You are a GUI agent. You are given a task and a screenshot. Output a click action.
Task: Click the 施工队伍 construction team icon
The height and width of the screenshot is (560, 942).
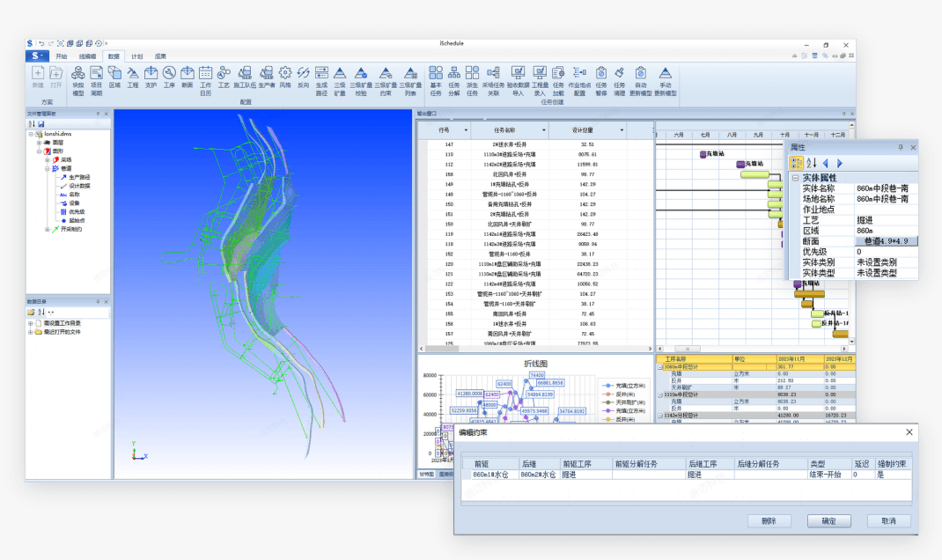(x=245, y=77)
